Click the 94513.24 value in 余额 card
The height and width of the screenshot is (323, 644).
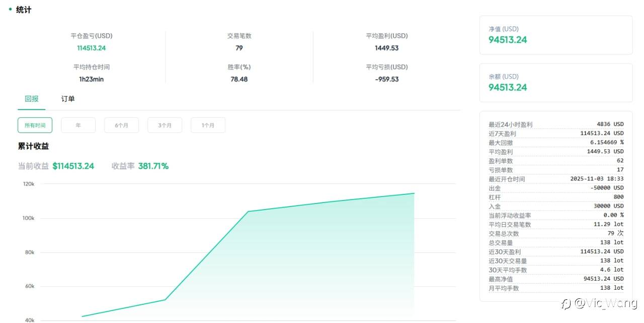pos(508,87)
